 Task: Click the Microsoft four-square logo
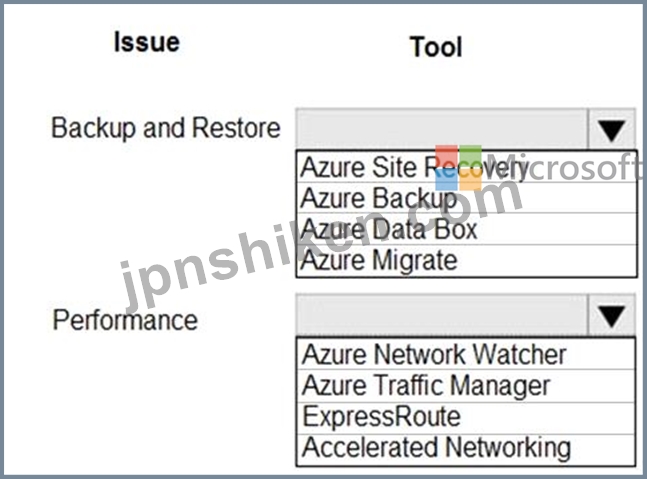pos(458,168)
